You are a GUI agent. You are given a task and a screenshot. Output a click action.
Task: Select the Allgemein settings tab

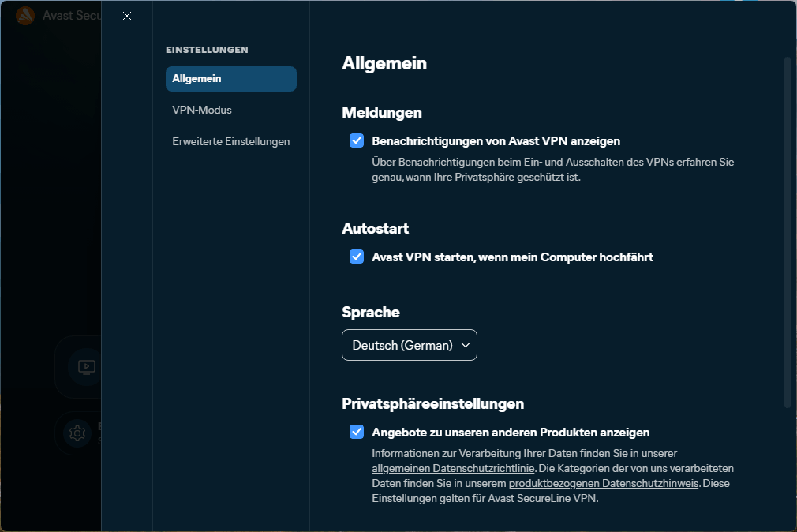(230, 78)
